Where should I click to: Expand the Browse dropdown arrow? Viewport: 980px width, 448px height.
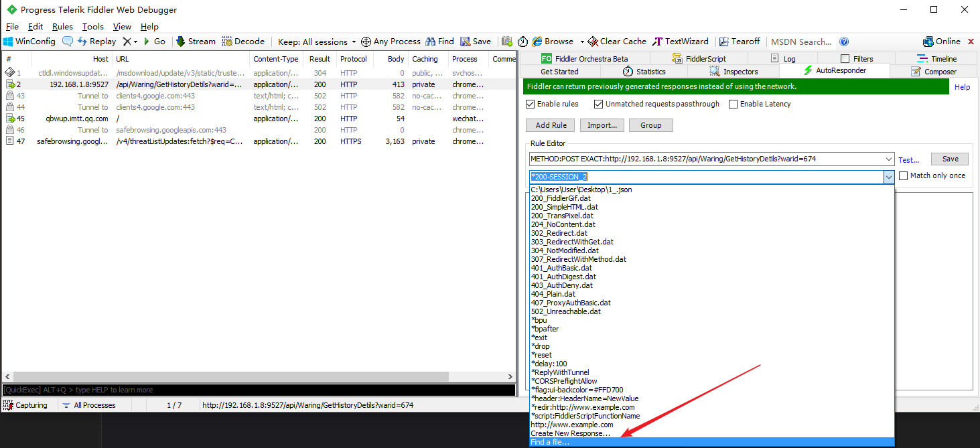click(581, 42)
